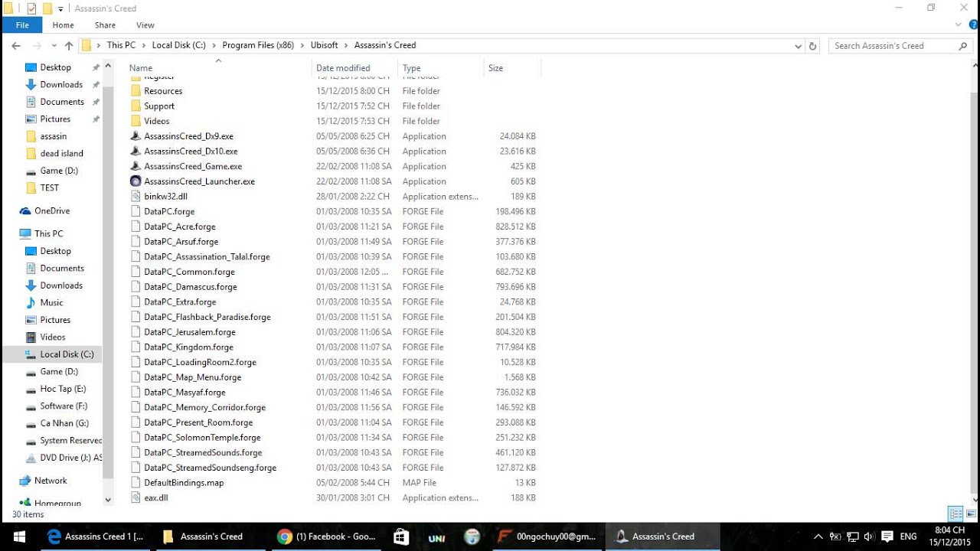Expand the Ubisoft breadcrumb arrow
This screenshot has height=551, width=980.
[x=345, y=46]
